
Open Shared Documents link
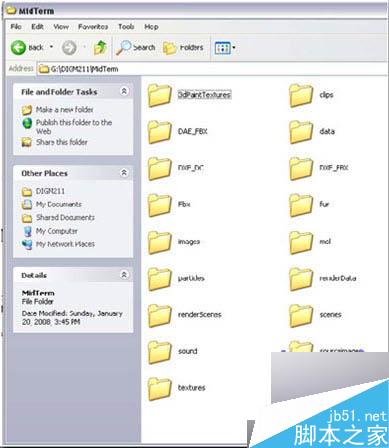tap(65, 217)
